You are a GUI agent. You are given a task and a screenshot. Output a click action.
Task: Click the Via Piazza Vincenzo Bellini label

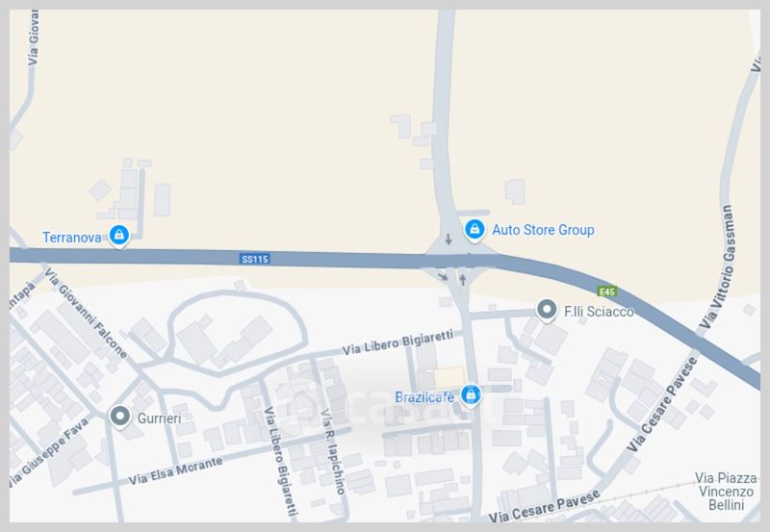click(x=726, y=492)
